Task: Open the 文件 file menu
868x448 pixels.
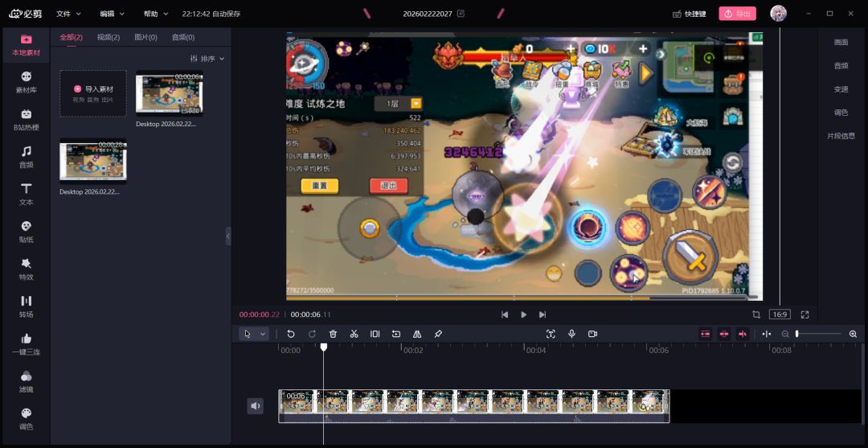Action: (x=68, y=14)
